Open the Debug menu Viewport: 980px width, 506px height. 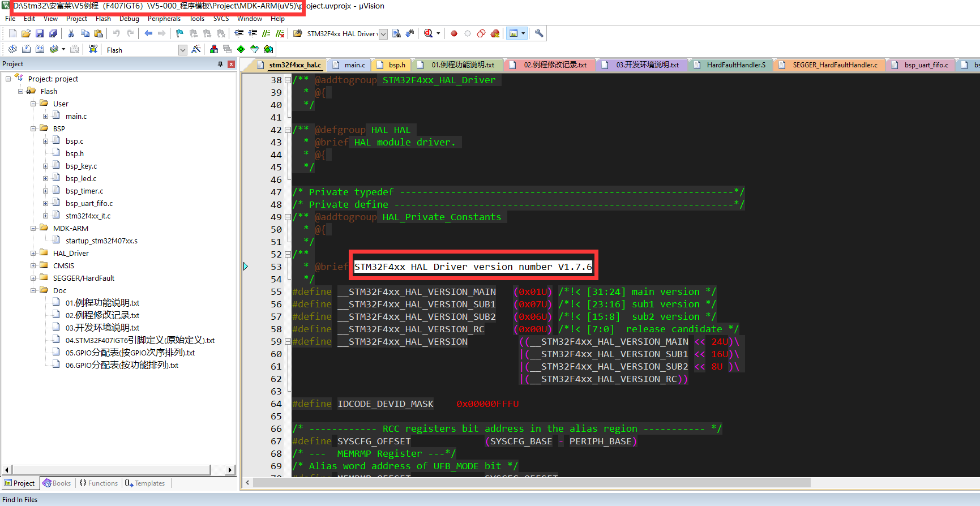coord(129,19)
